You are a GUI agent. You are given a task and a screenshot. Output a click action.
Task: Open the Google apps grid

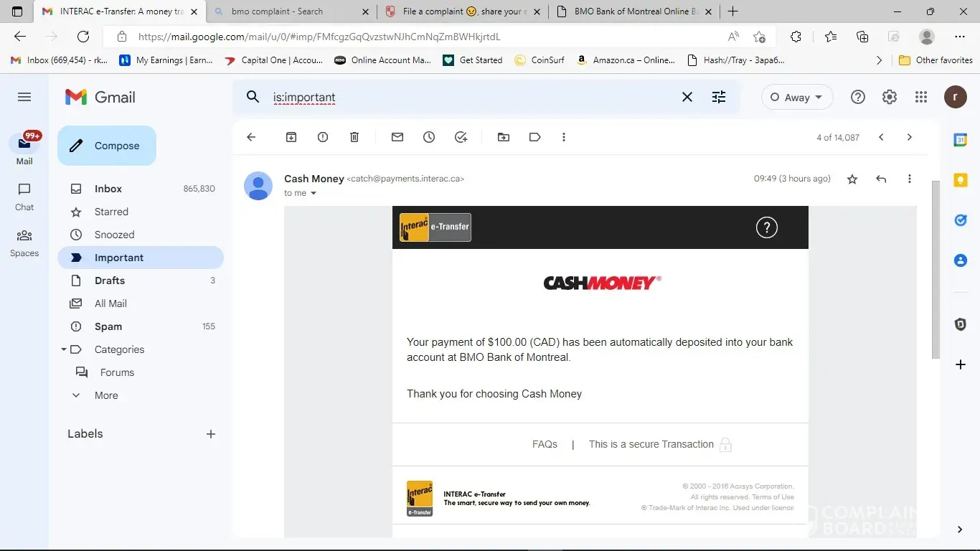click(x=921, y=97)
